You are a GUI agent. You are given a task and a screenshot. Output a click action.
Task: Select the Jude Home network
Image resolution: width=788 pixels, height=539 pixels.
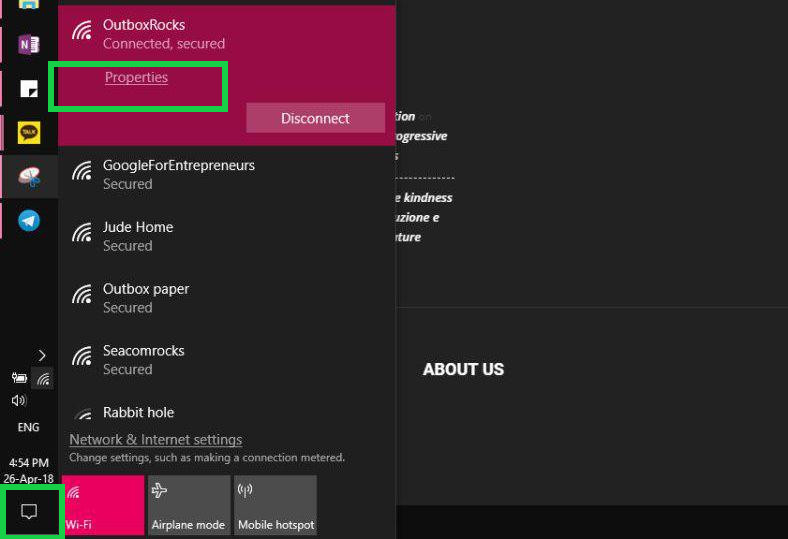tap(227, 236)
